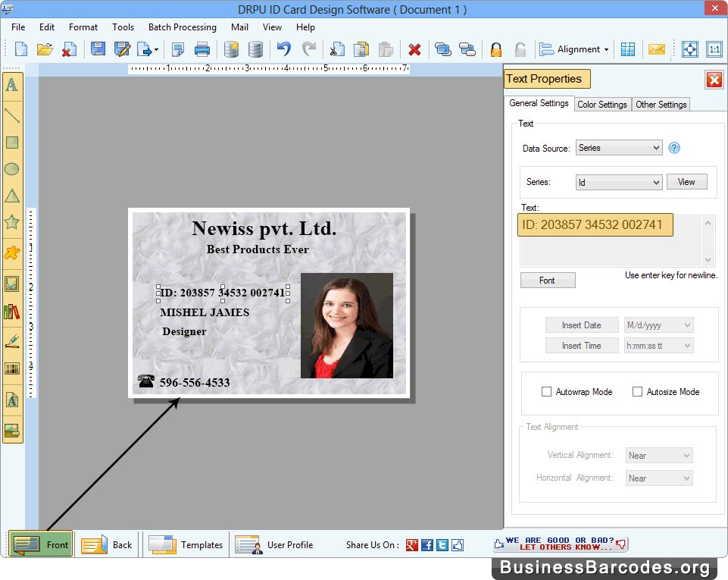728x580 pixels.
Task: Select the Star shape tool
Action: (x=12, y=222)
